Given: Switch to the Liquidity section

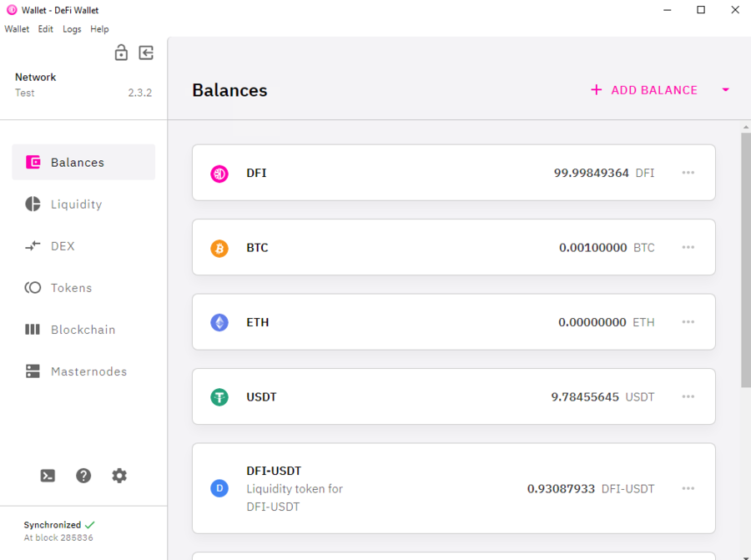Looking at the screenshot, I should click(75, 204).
